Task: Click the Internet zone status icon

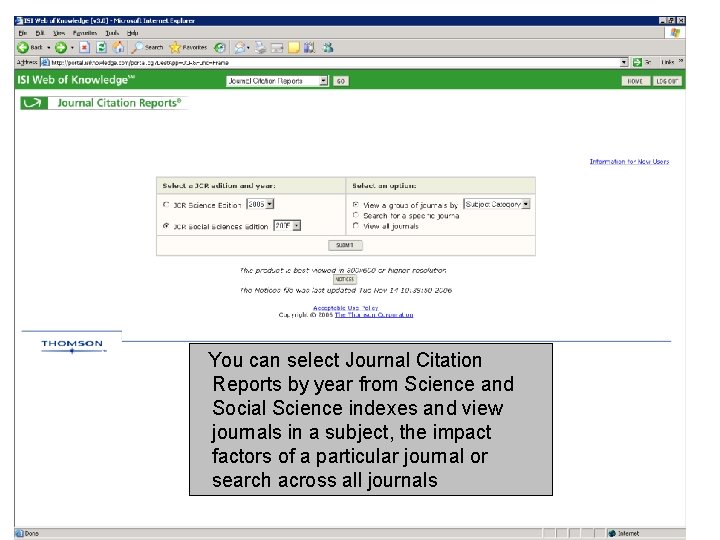Action: (612, 533)
